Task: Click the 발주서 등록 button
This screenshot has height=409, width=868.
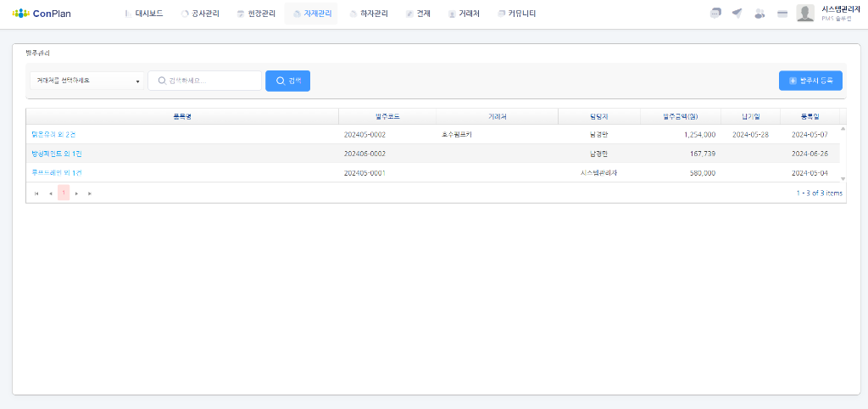Action: (810, 81)
